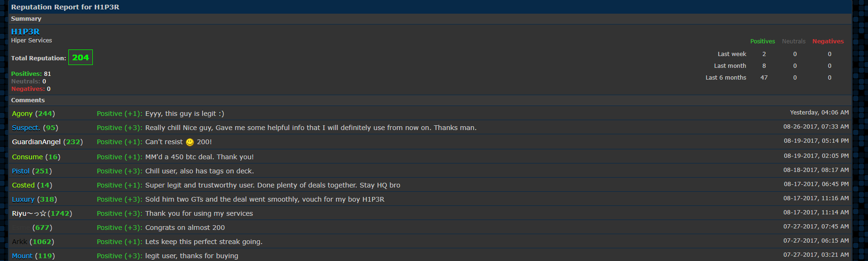868x261 pixels.
Task: Select the Negatives column header
Action: (x=828, y=41)
